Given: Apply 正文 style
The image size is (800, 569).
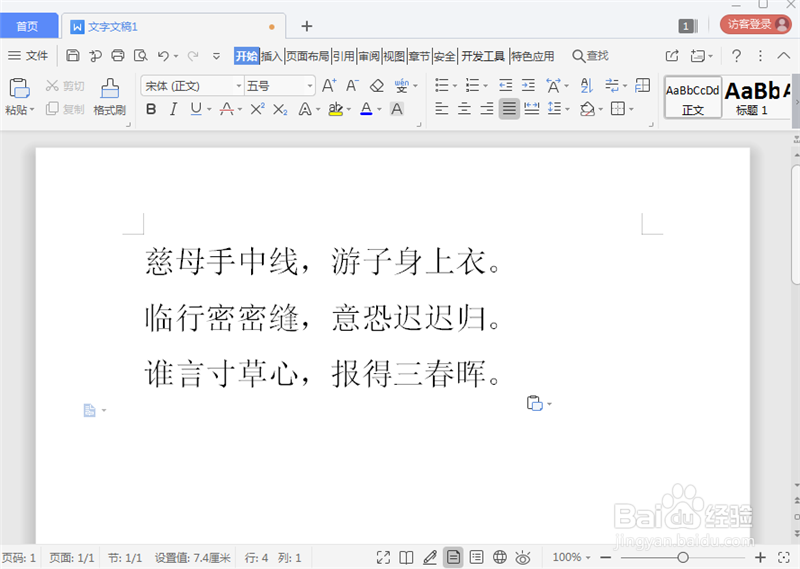Looking at the screenshot, I should coord(693,98).
